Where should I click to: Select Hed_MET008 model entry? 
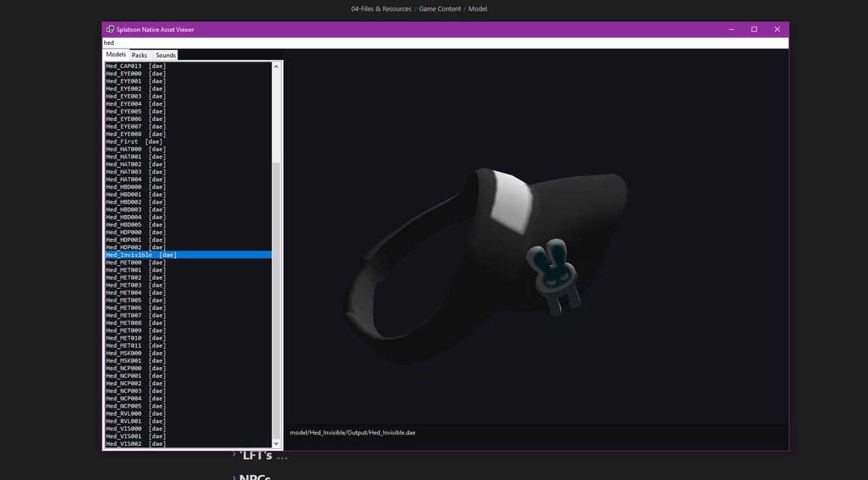tap(188, 324)
